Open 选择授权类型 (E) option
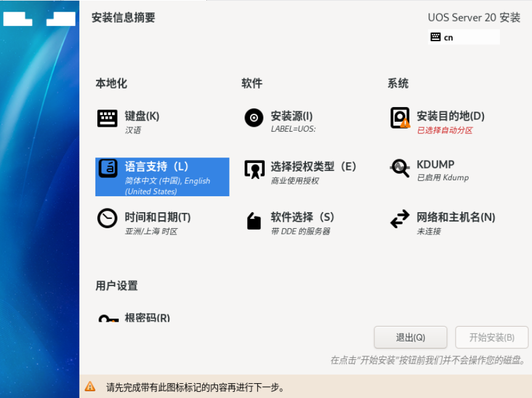This screenshot has height=398, width=532. click(x=313, y=167)
